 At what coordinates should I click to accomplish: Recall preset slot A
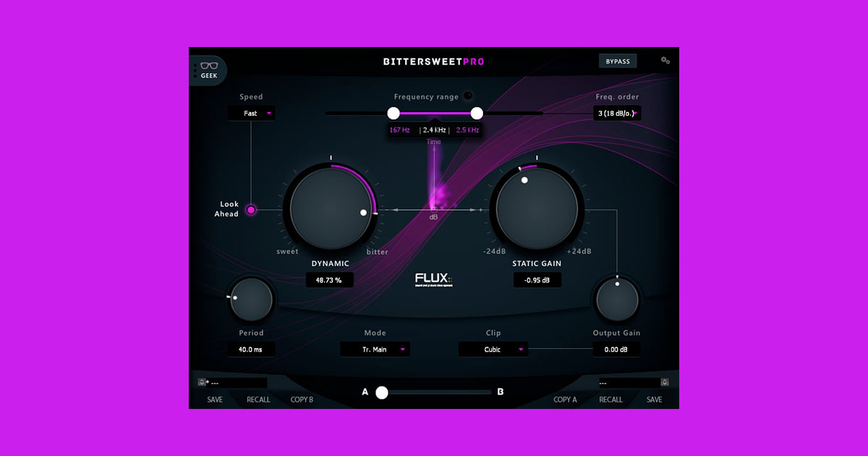coord(258,400)
